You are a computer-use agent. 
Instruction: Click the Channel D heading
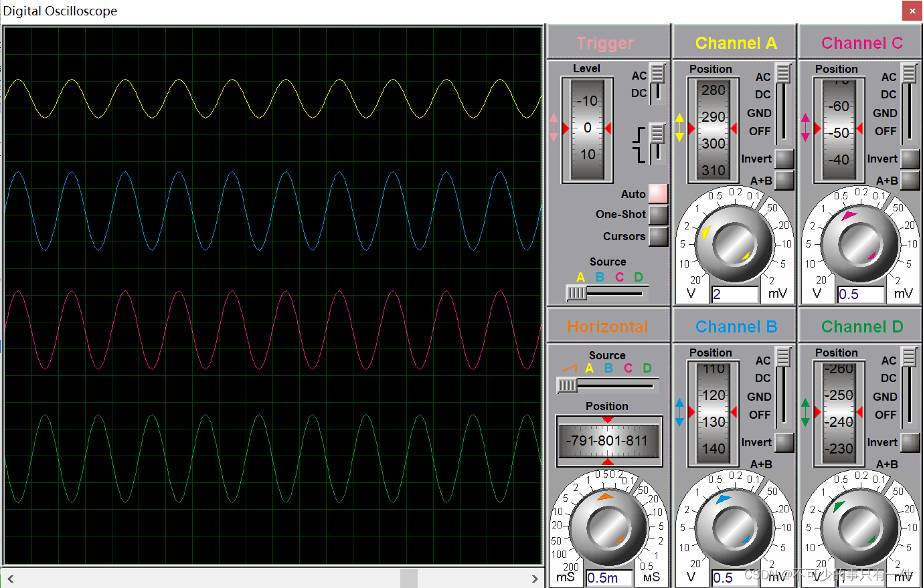coord(861,326)
